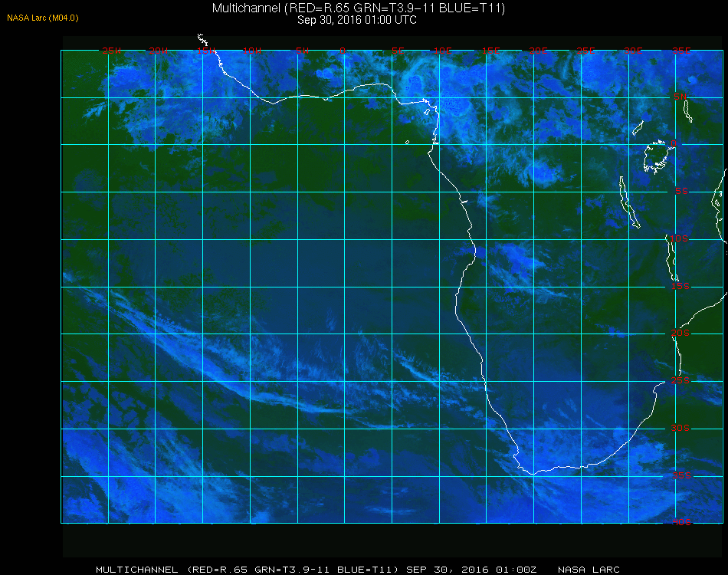The width and height of the screenshot is (728, 575).
Task: Click the 30S latitude label
Action: point(680,428)
